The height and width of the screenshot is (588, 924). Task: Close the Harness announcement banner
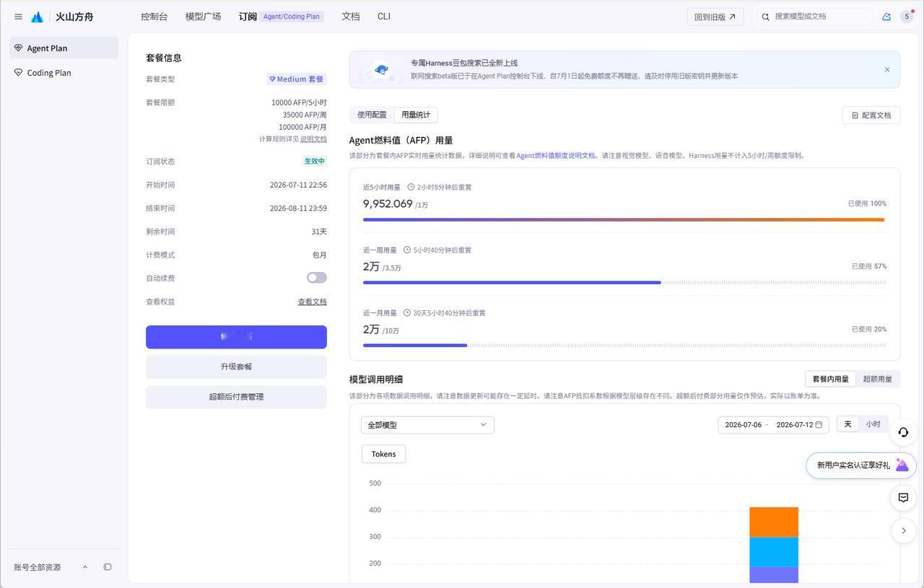(887, 70)
